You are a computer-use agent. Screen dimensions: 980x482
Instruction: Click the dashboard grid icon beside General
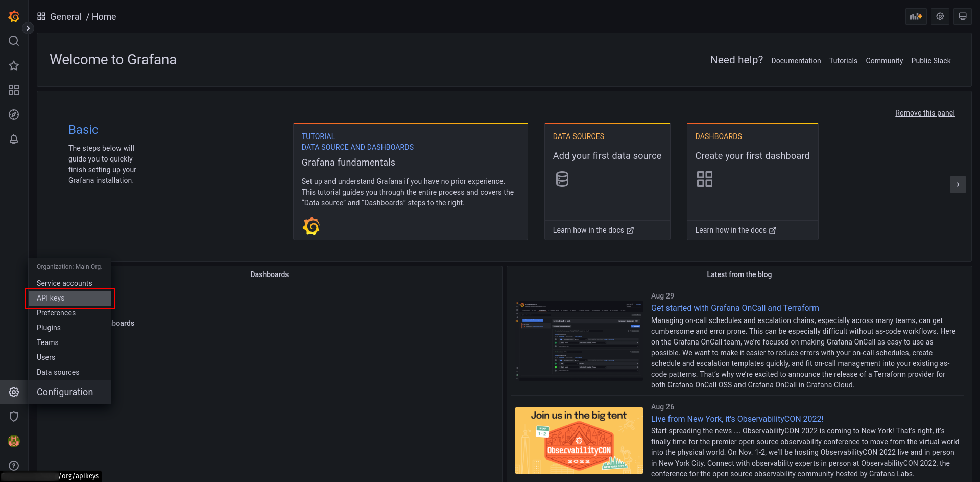point(41,16)
